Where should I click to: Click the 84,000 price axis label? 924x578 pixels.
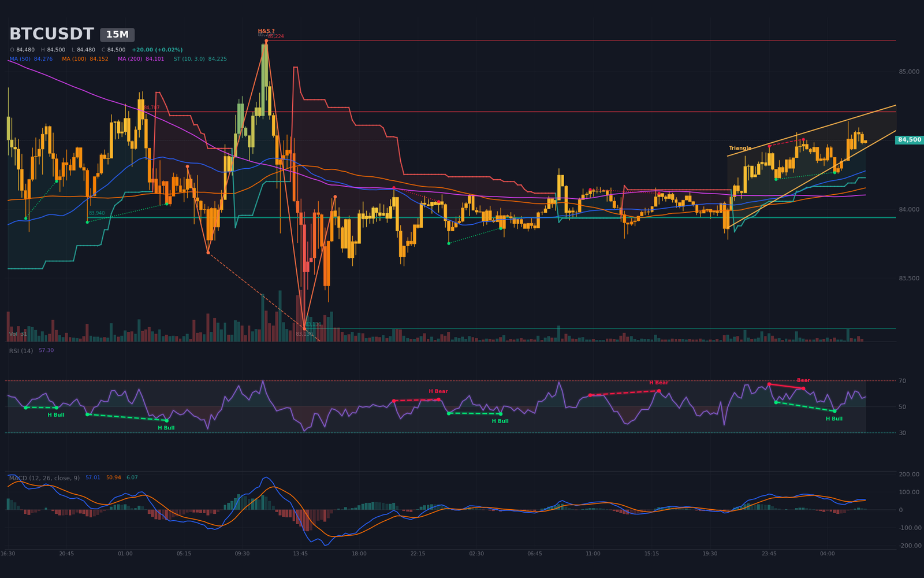(909, 209)
